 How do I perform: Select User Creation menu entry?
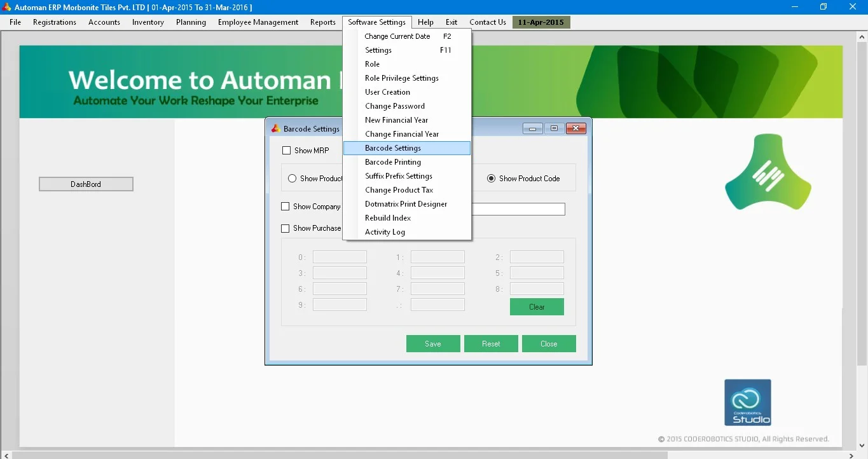pyautogui.click(x=407, y=92)
